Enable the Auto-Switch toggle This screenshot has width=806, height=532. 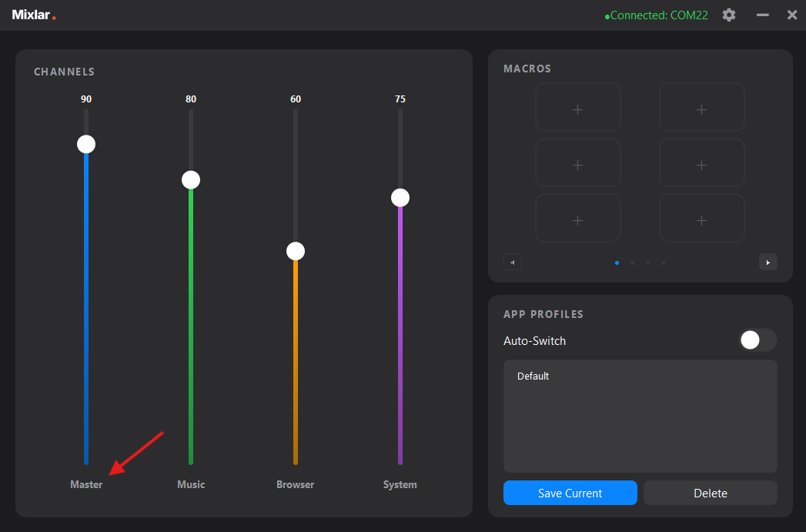(758, 340)
